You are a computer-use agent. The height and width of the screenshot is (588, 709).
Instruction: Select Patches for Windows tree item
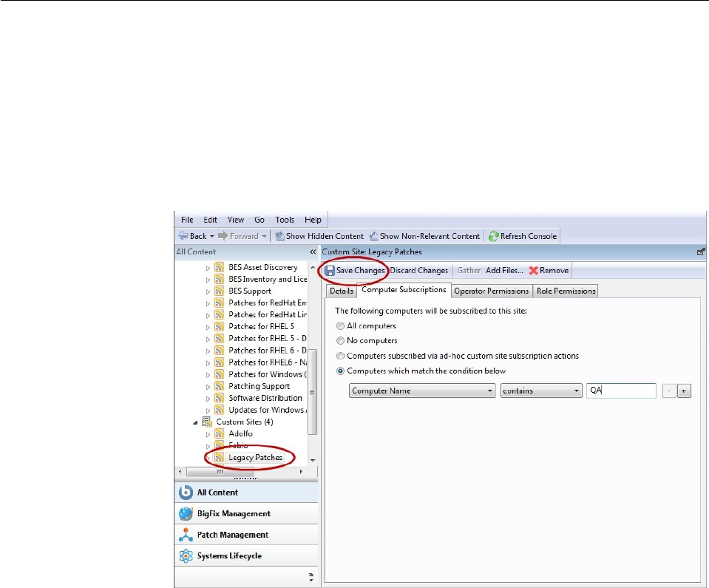pos(267,374)
